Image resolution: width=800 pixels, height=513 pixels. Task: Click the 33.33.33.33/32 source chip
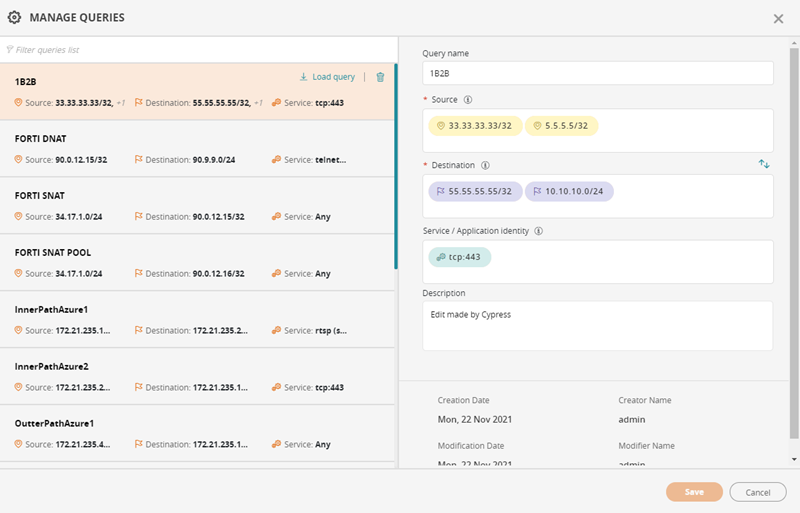pyautogui.click(x=475, y=126)
